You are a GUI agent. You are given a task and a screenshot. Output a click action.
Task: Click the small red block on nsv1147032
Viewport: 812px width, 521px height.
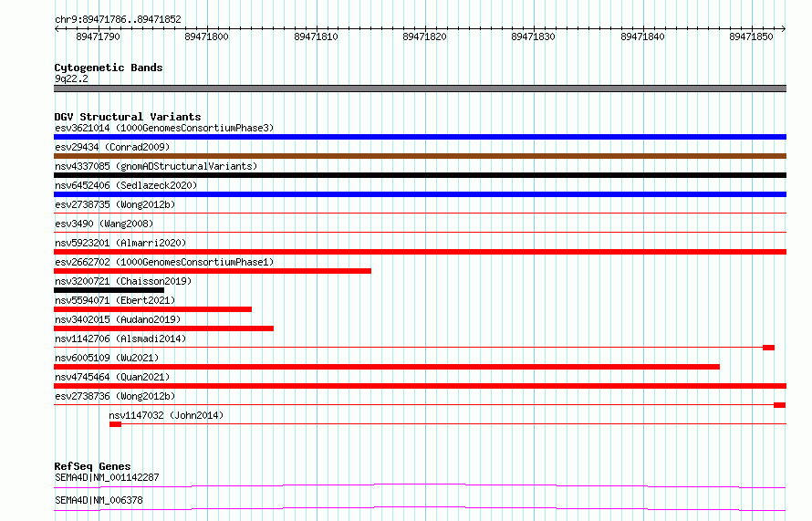(x=115, y=424)
